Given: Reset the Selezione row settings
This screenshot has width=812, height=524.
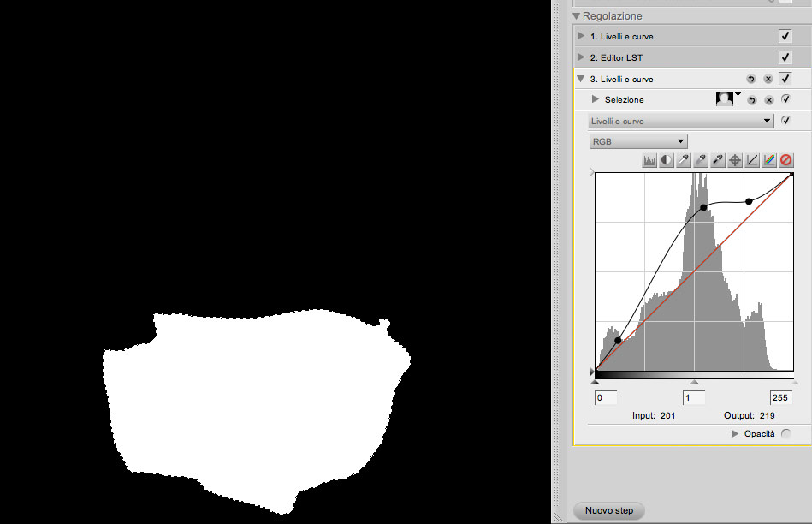Looking at the screenshot, I should (752, 100).
